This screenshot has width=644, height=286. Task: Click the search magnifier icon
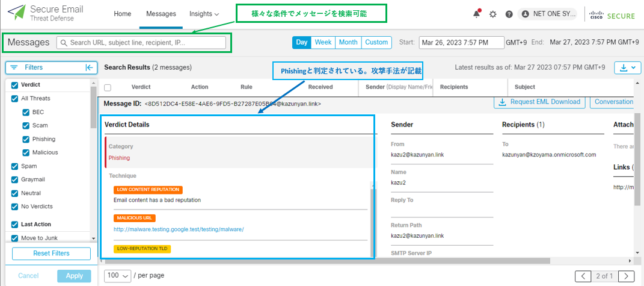click(x=64, y=42)
